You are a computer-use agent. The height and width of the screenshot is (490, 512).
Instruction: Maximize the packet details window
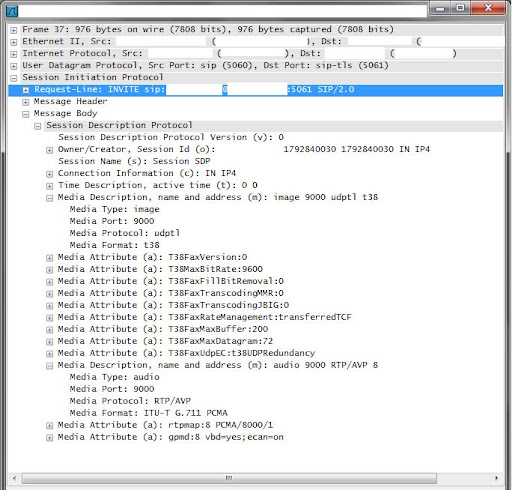(x=460, y=8)
